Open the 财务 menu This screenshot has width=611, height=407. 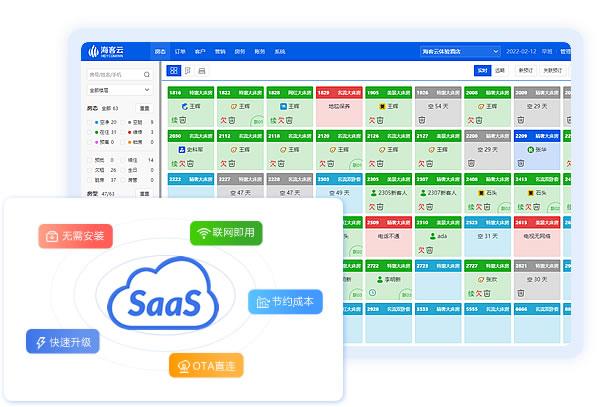coord(260,51)
